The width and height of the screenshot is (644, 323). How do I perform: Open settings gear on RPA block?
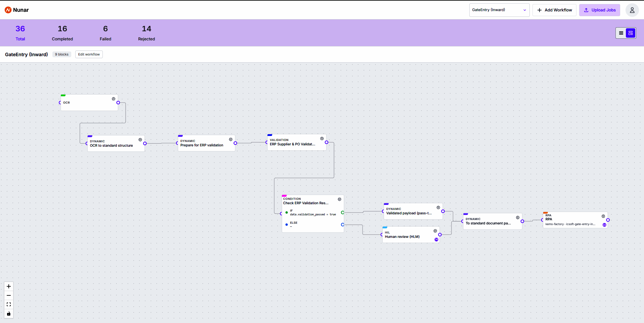pyautogui.click(x=603, y=216)
